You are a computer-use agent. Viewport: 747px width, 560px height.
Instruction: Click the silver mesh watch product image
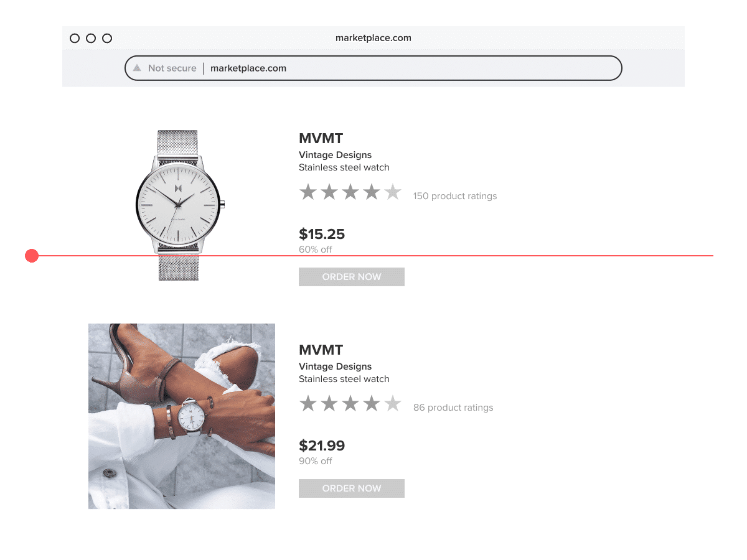[180, 205]
